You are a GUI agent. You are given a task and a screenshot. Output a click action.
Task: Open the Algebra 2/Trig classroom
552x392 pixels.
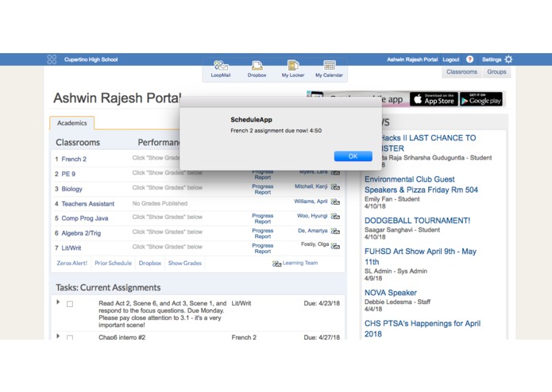(81, 233)
